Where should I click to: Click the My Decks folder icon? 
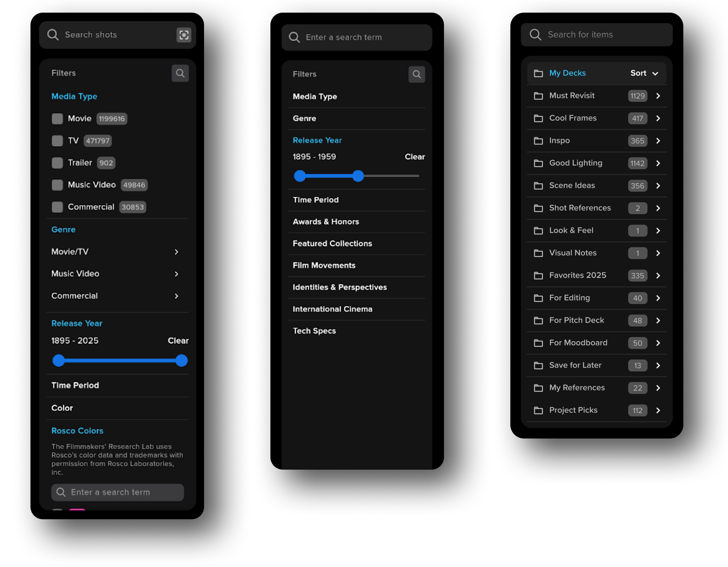(538, 73)
